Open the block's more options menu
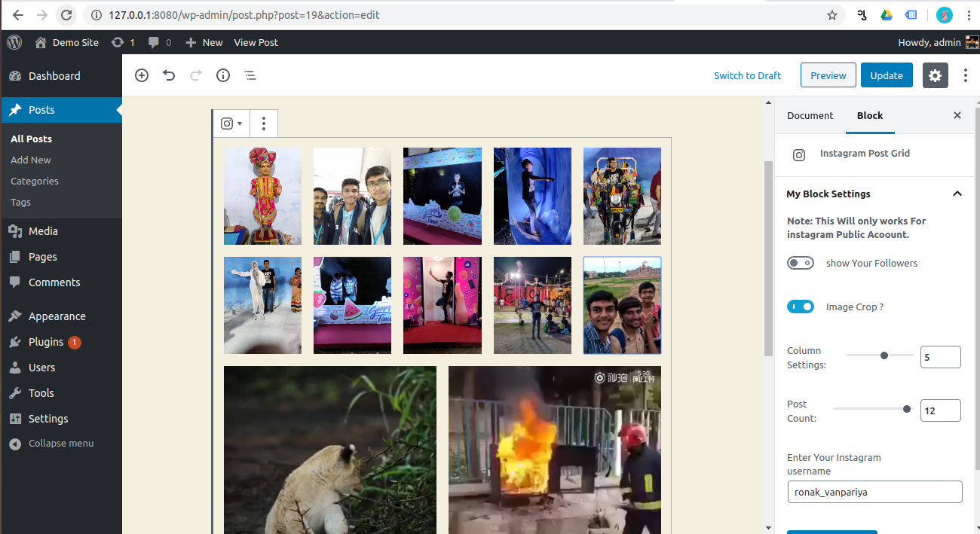Viewport: 980px width, 534px height. (263, 124)
